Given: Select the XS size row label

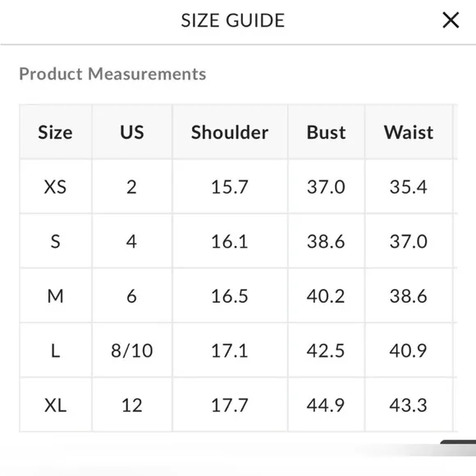Looking at the screenshot, I should (56, 186).
